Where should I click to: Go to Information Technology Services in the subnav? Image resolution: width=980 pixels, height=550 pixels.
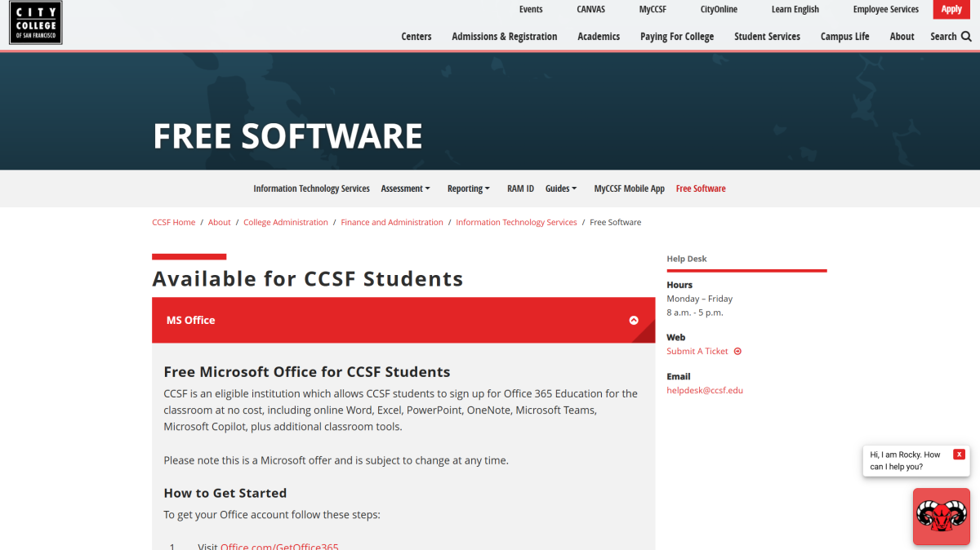311,189
